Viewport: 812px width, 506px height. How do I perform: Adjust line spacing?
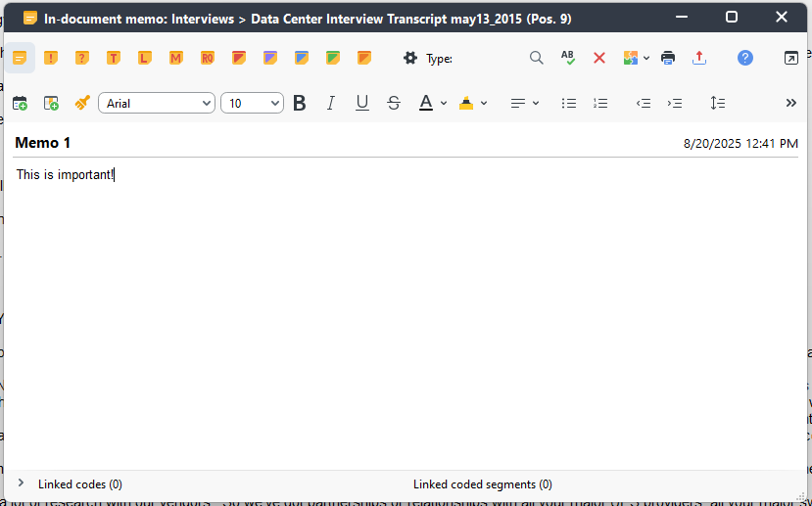click(718, 103)
